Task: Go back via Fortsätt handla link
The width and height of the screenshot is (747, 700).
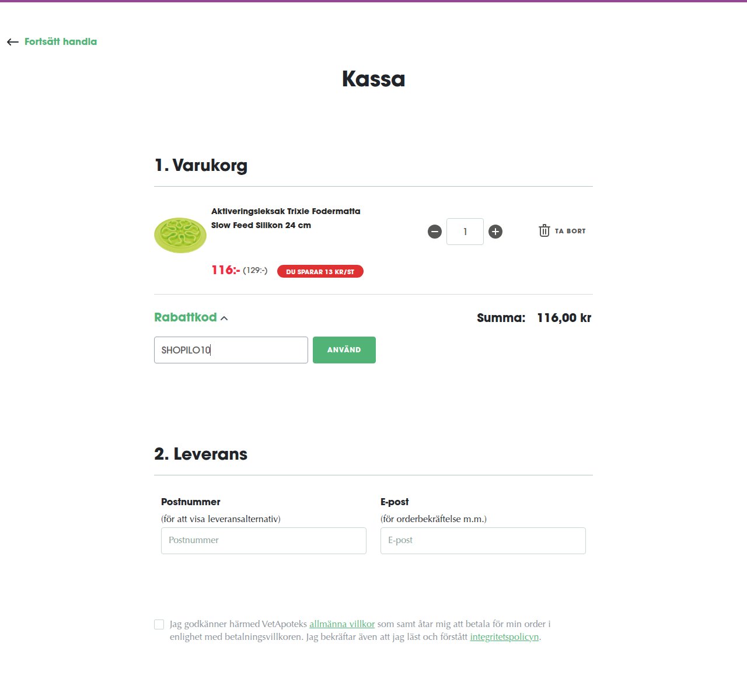Action: click(61, 42)
